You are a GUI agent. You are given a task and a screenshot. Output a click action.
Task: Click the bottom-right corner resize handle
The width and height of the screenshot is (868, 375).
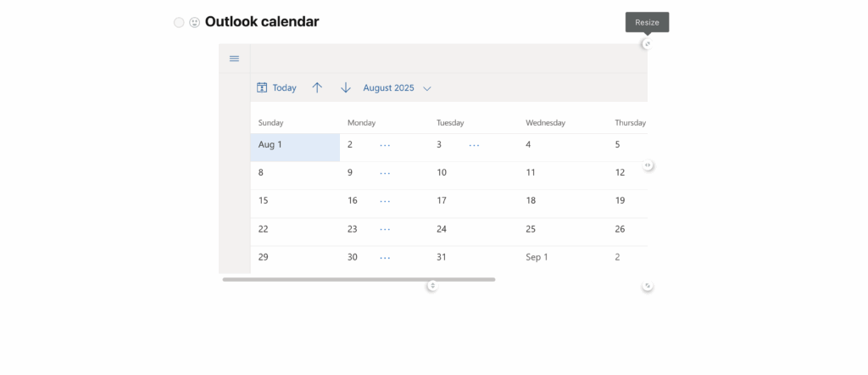(x=648, y=286)
